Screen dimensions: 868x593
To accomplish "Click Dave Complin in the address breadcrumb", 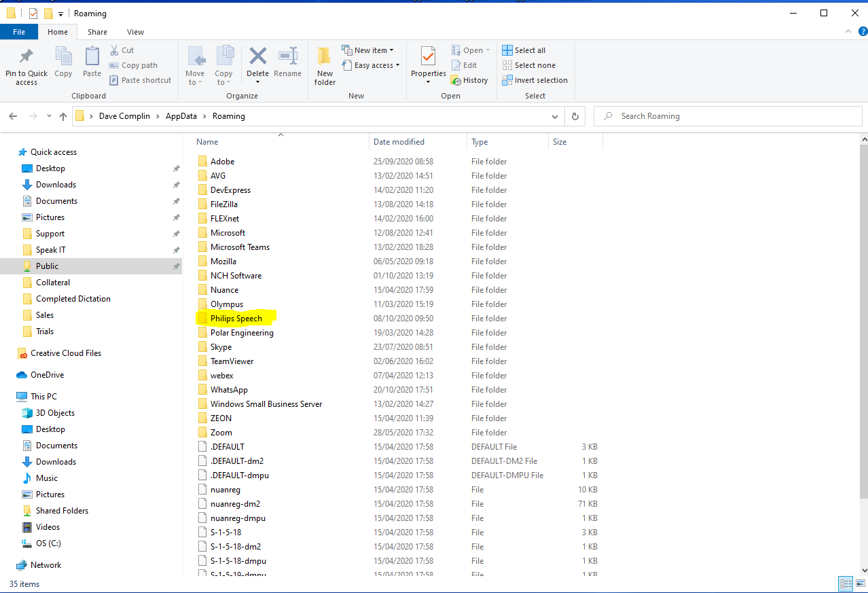I will coord(124,116).
